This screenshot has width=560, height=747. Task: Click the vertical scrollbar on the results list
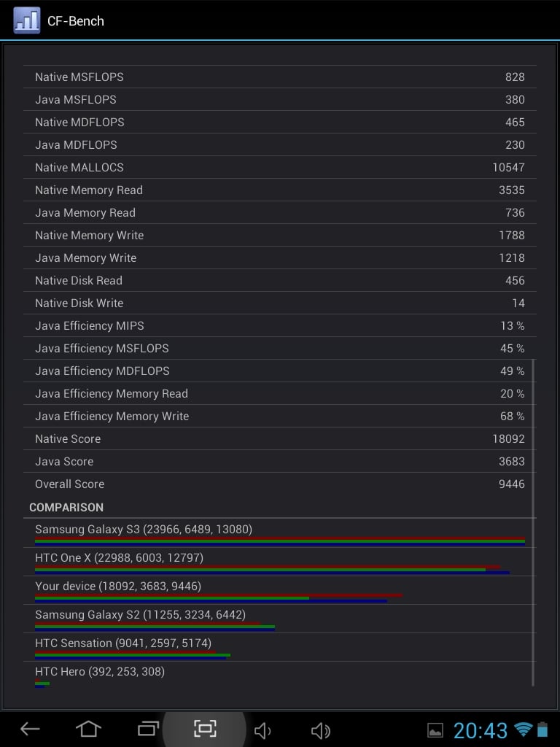click(x=533, y=522)
